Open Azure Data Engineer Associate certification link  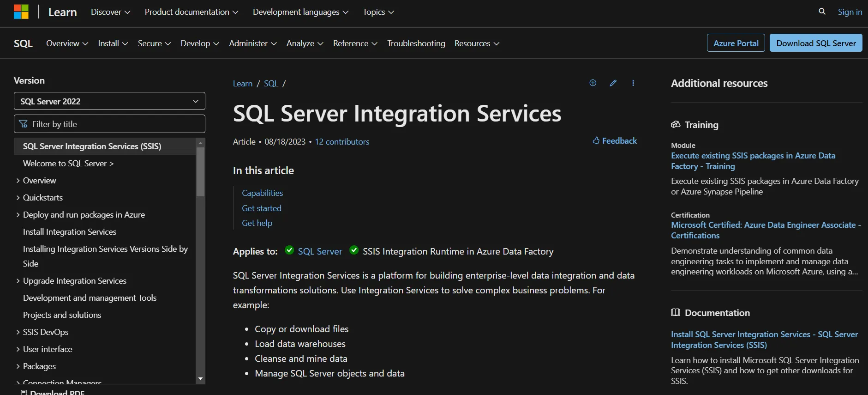tap(766, 230)
